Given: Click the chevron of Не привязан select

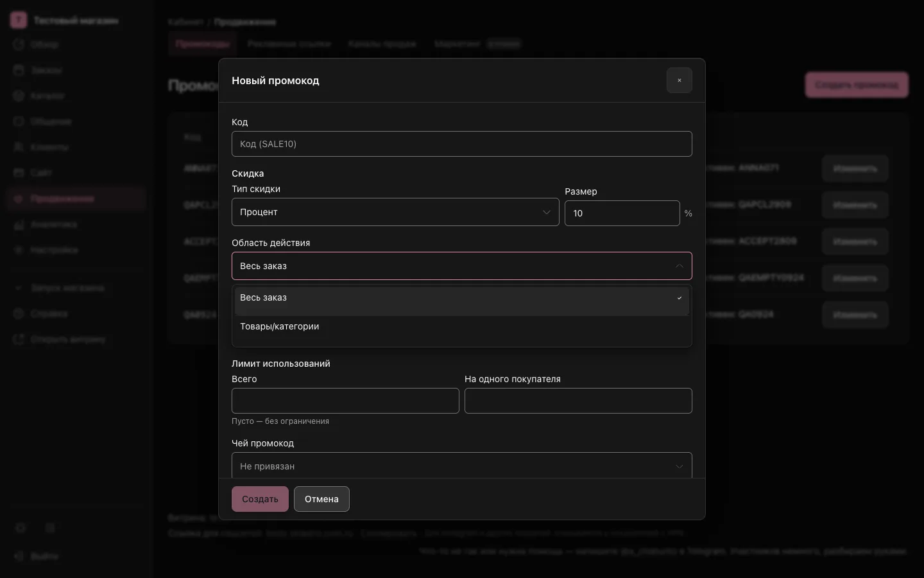Looking at the screenshot, I should point(679,466).
